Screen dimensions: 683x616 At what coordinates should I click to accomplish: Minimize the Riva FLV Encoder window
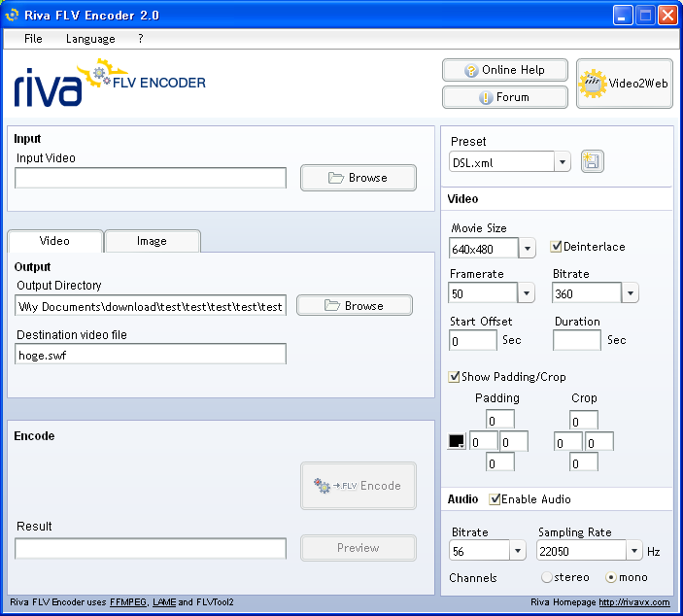click(x=623, y=16)
